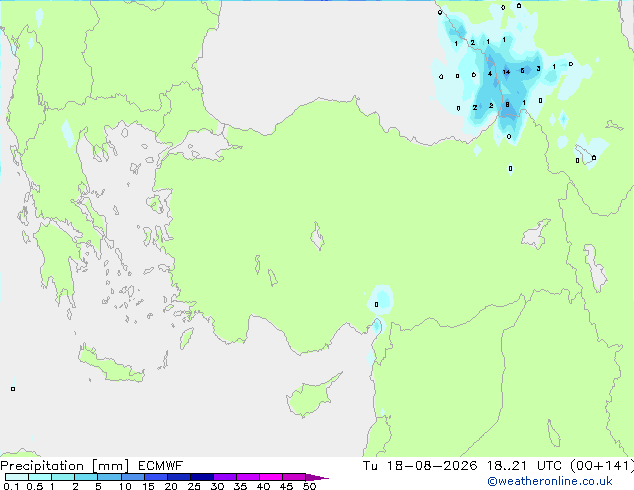Select the ECMWF model label
The width and height of the screenshot is (634, 490).
coord(161,466)
